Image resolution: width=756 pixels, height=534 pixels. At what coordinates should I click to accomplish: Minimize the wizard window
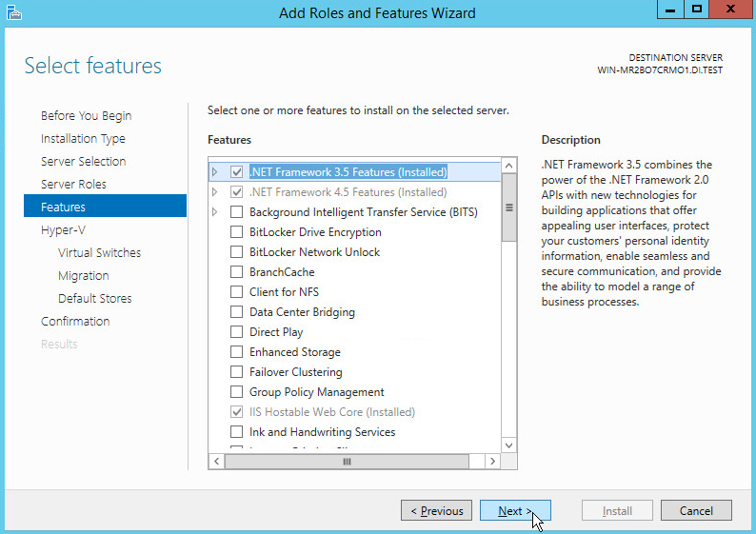671,10
